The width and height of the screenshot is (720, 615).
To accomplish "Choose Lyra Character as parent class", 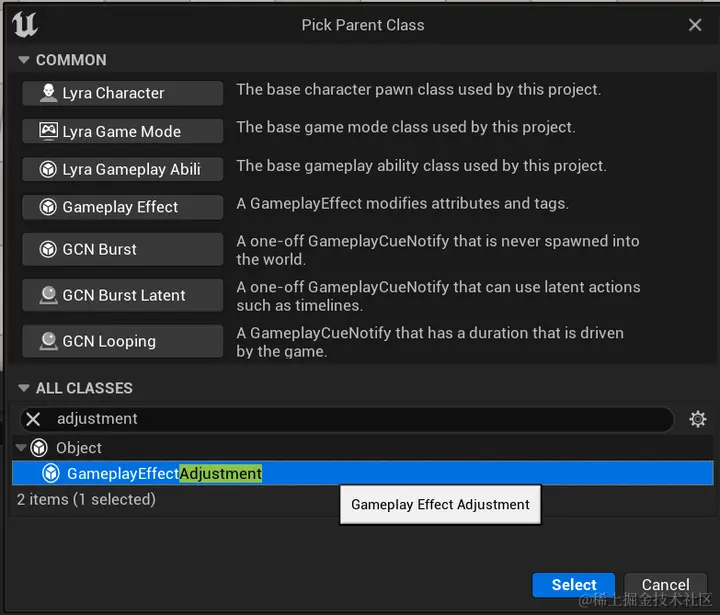I will [x=123, y=93].
